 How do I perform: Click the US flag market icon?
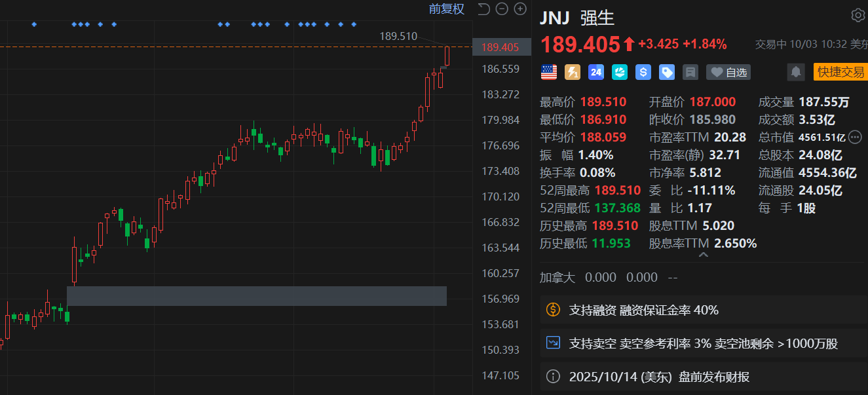(x=549, y=72)
